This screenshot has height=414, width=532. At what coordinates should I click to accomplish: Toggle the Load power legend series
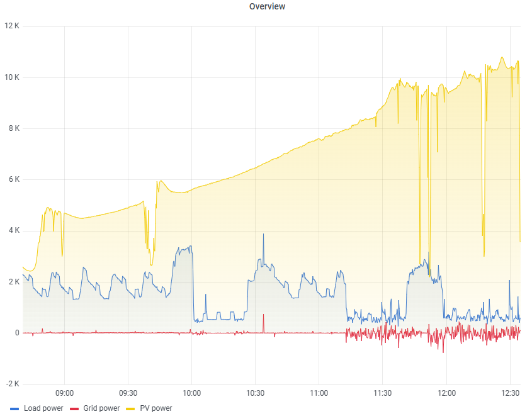click(x=43, y=408)
